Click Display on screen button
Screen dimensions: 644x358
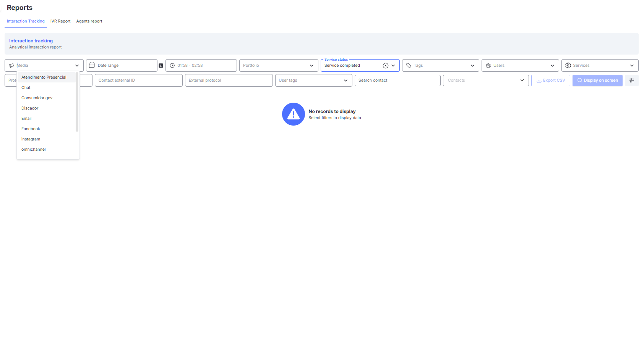(x=597, y=81)
